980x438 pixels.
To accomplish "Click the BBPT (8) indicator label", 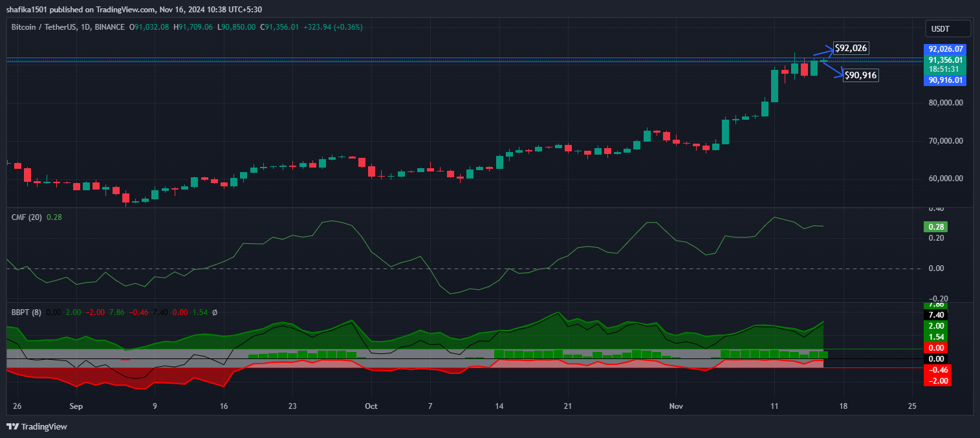I will tap(26, 312).
